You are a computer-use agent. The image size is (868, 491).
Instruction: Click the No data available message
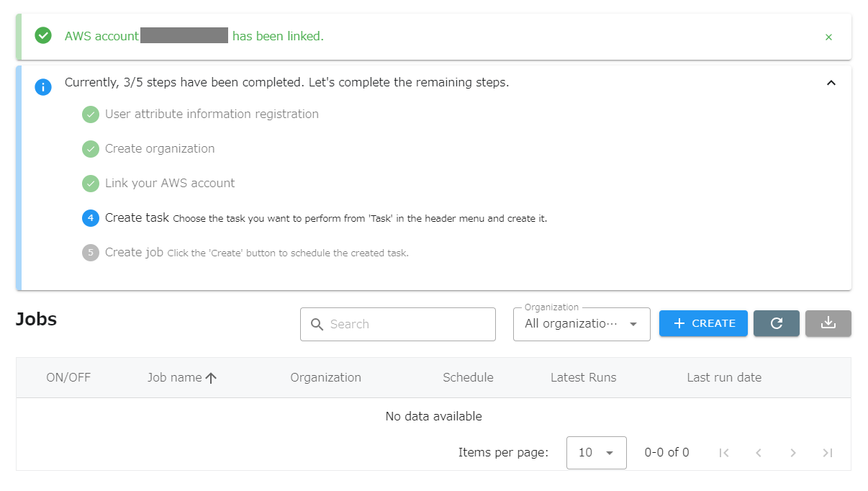coord(434,416)
